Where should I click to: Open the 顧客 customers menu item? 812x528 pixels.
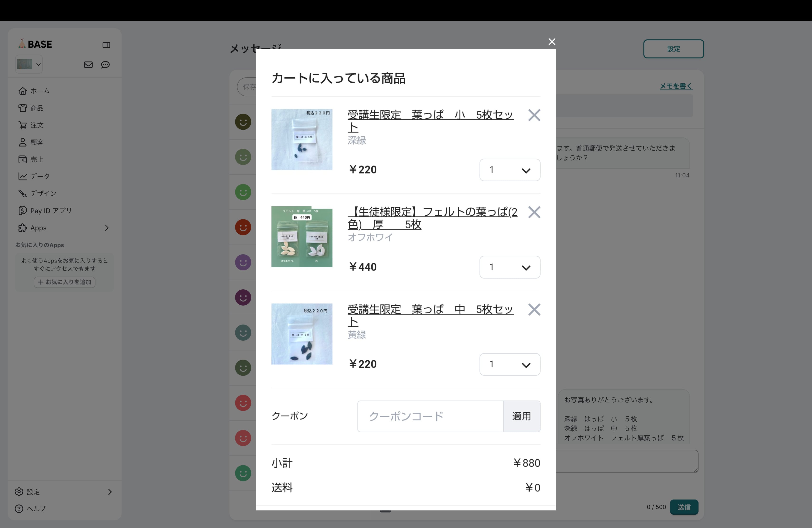37,142
